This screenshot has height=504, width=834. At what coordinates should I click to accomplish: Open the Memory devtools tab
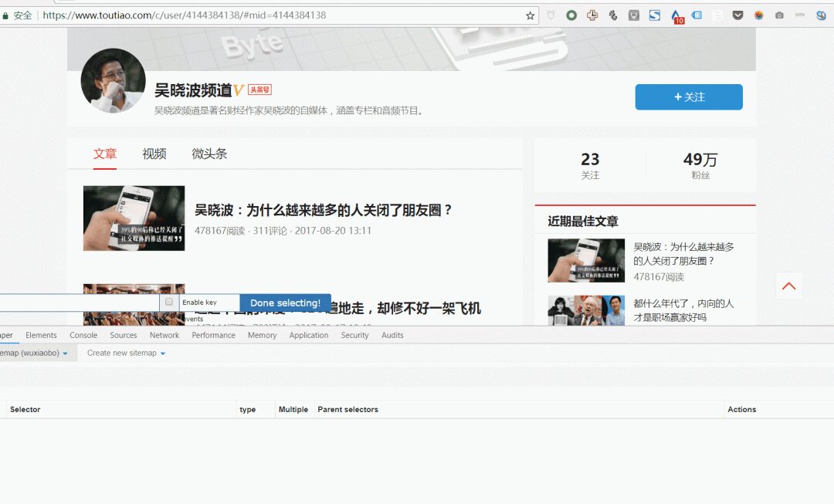coord(263,335)
